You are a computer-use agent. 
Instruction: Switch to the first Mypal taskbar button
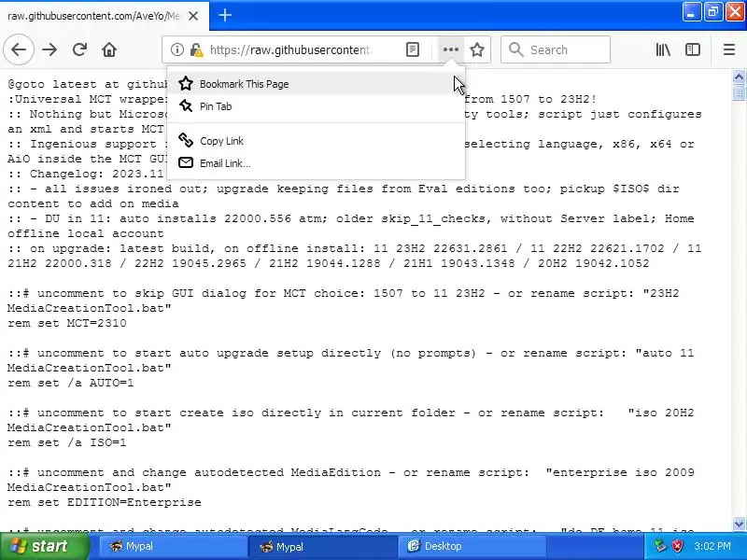pos(172,546)
